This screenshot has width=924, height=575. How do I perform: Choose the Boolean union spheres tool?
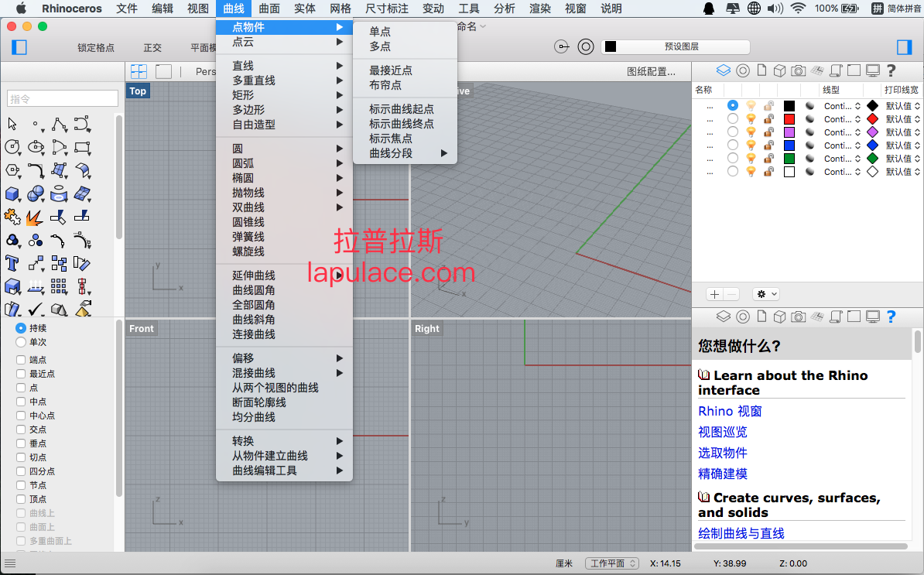36,193
